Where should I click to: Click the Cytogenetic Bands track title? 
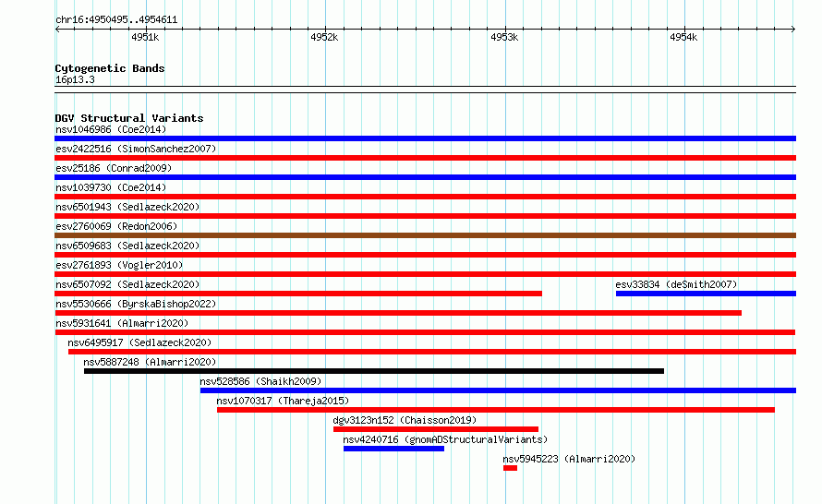110,68
